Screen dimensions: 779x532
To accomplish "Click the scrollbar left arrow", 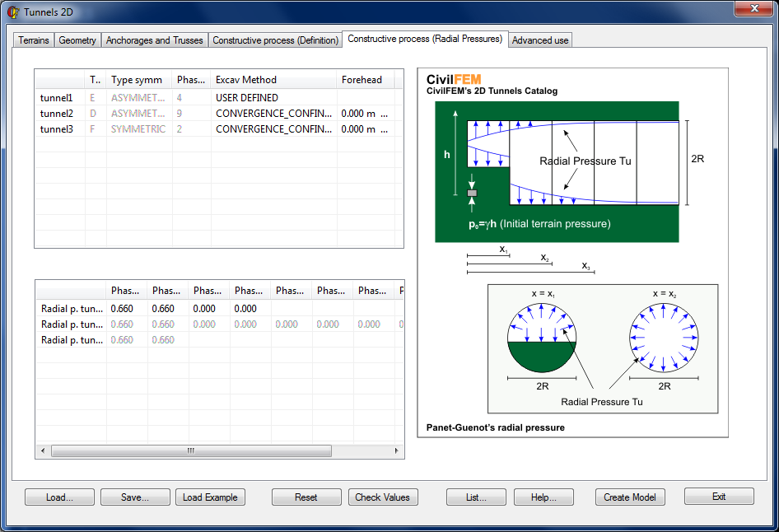I will 43,451.
